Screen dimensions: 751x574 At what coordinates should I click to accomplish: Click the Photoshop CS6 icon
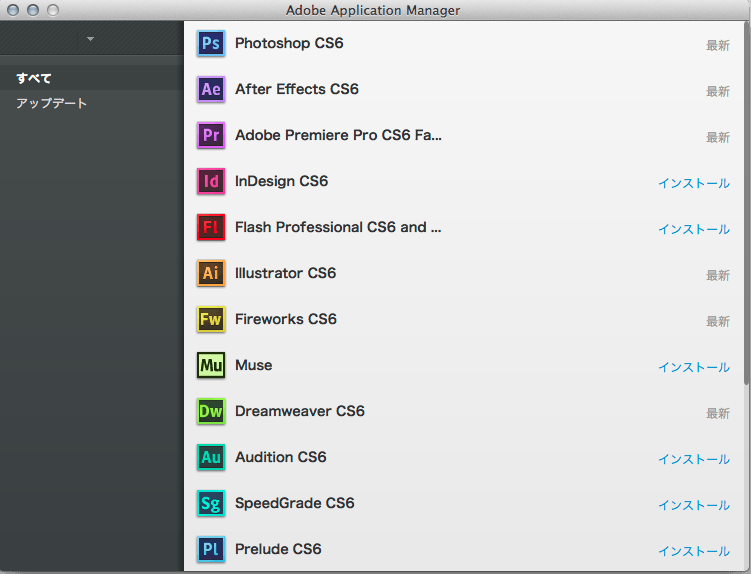[211, 43]
